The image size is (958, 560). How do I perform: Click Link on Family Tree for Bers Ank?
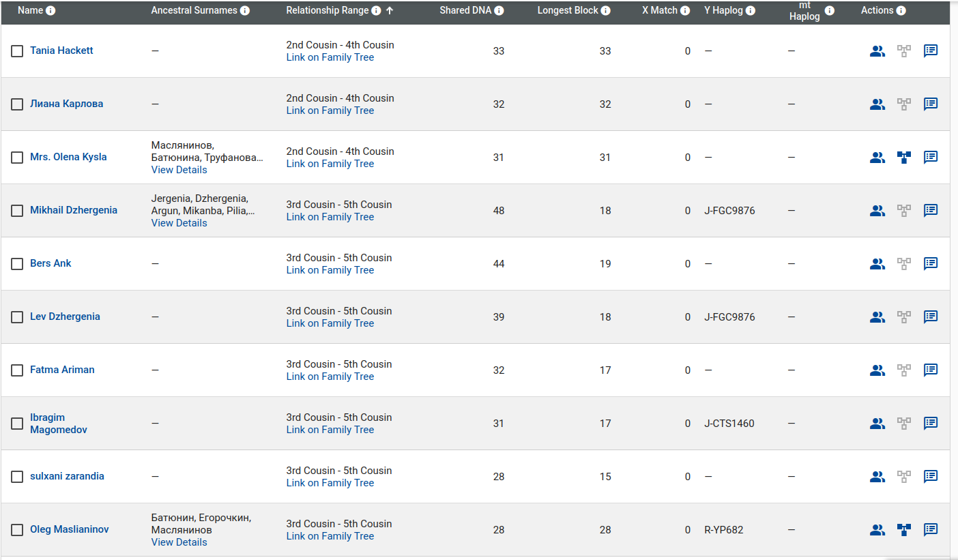coord(330,270)
